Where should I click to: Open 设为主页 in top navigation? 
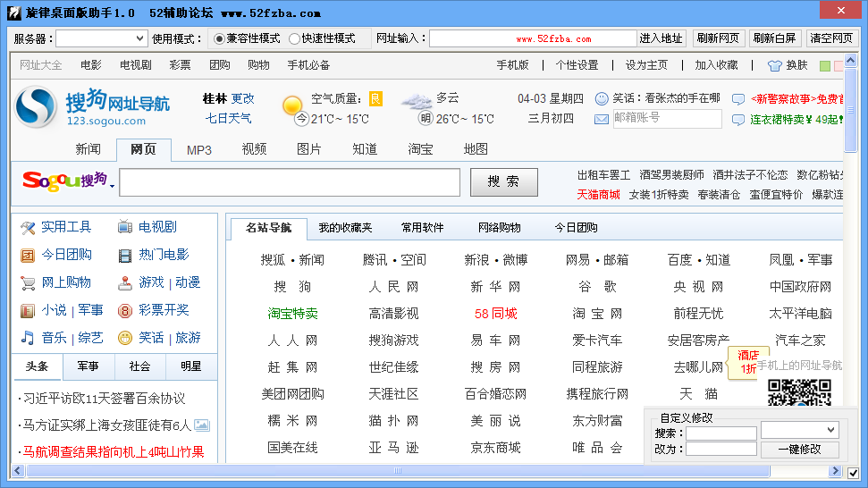point(646,65)
